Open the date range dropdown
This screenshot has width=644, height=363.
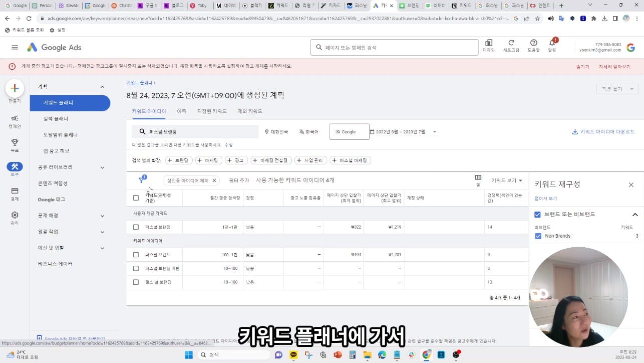tap(403, 132)
